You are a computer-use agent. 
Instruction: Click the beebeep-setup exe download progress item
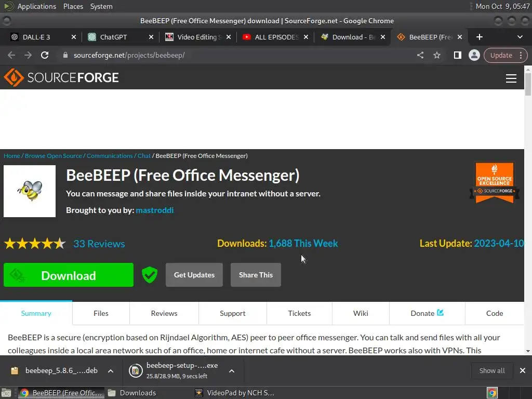174,370
